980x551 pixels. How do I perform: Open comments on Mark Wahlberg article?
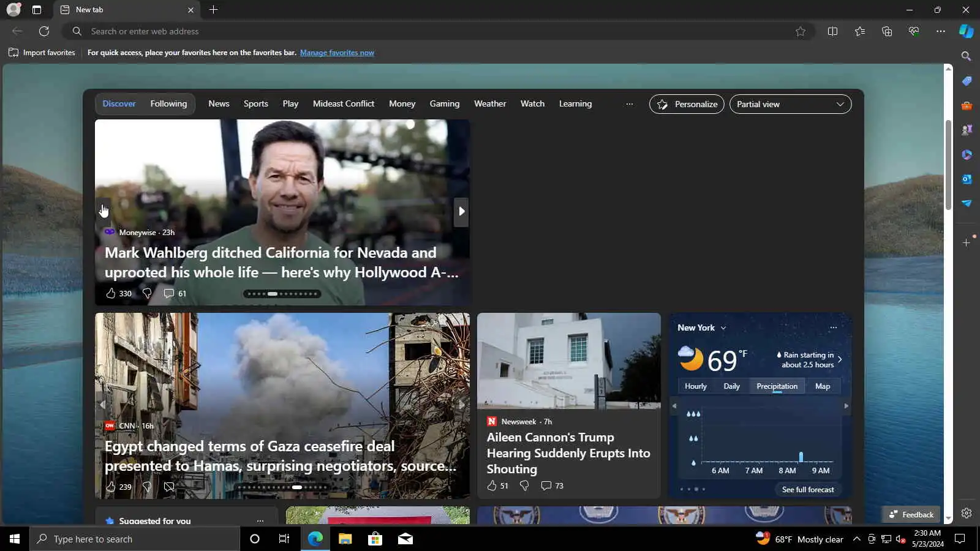tap(169, 293)
